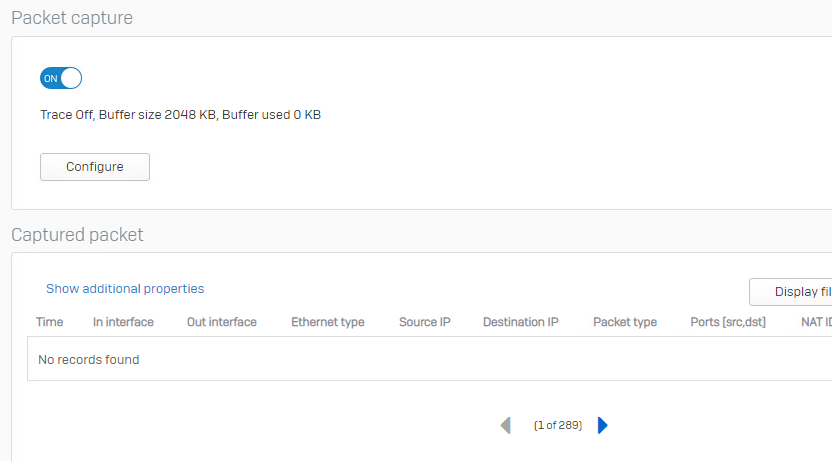Image resolution: width=832 pixels, height=461 pixels.
Task: Sort by the Destination IP column
Action: [521, 322]
